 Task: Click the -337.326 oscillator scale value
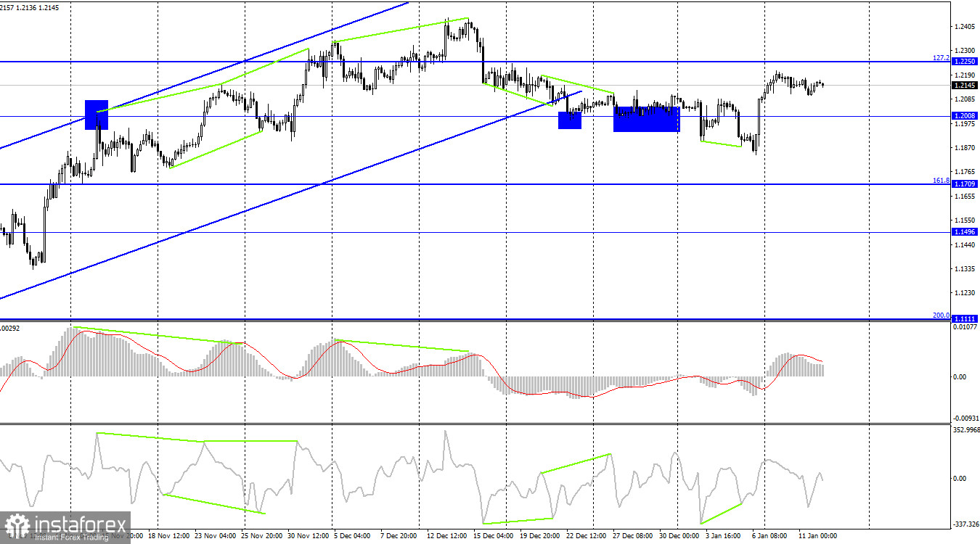pyautogui.click(x=965, y=524)
